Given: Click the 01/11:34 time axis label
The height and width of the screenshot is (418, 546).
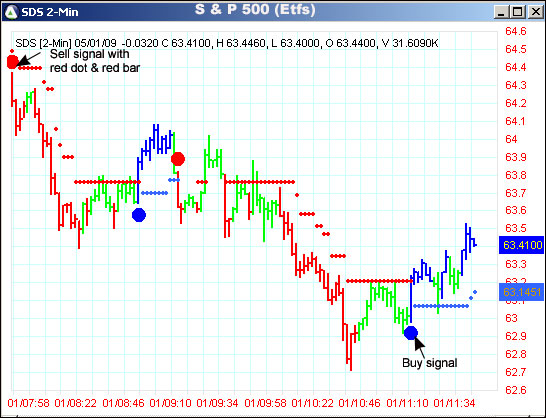Looking at the screenshot, I should [454, 403].
